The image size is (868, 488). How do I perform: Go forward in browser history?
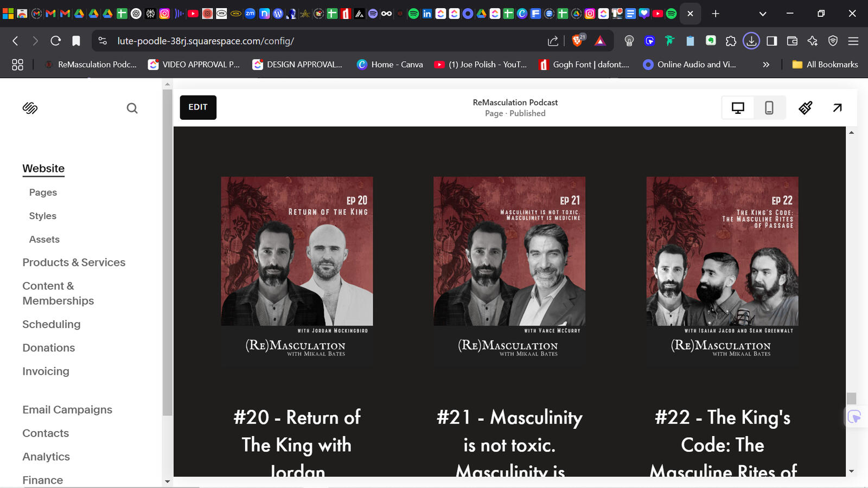click(35, 41)
